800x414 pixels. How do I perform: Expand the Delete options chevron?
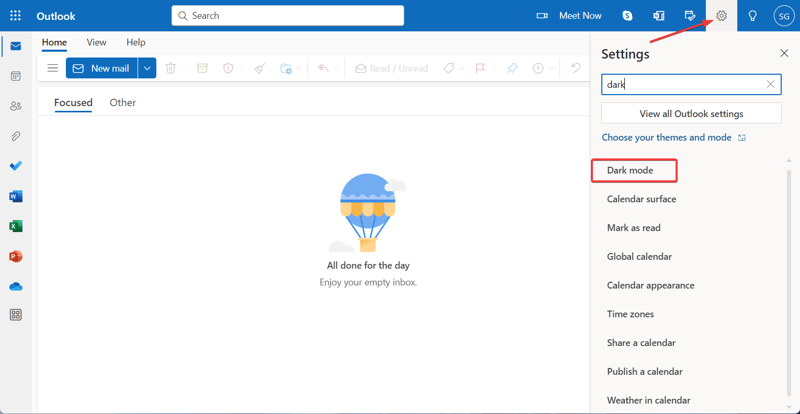[184, 69]
